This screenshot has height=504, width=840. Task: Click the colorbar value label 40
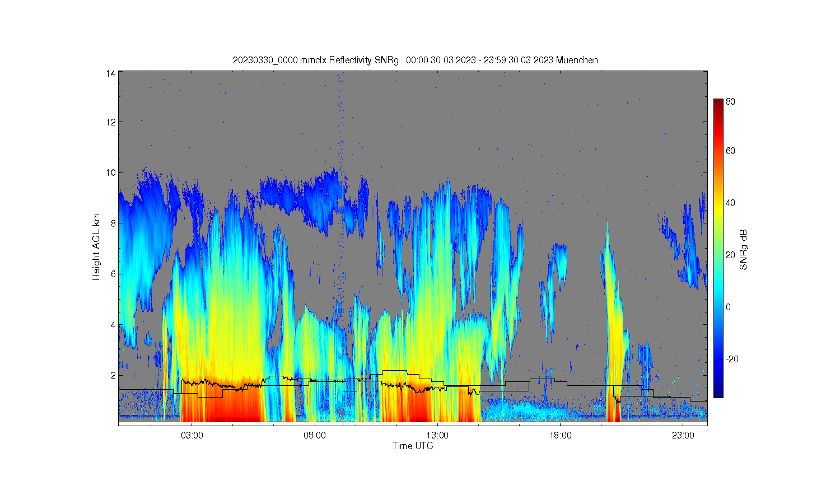[730, 203]
